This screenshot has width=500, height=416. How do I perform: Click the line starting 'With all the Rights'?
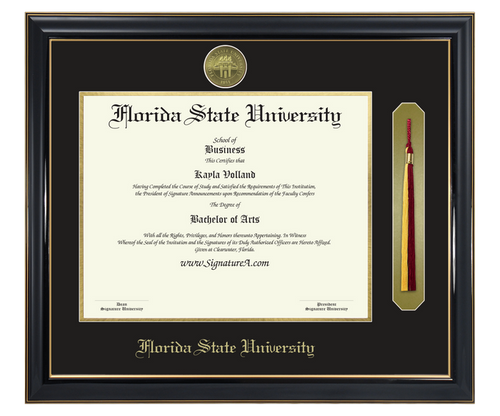coord(225,235)
